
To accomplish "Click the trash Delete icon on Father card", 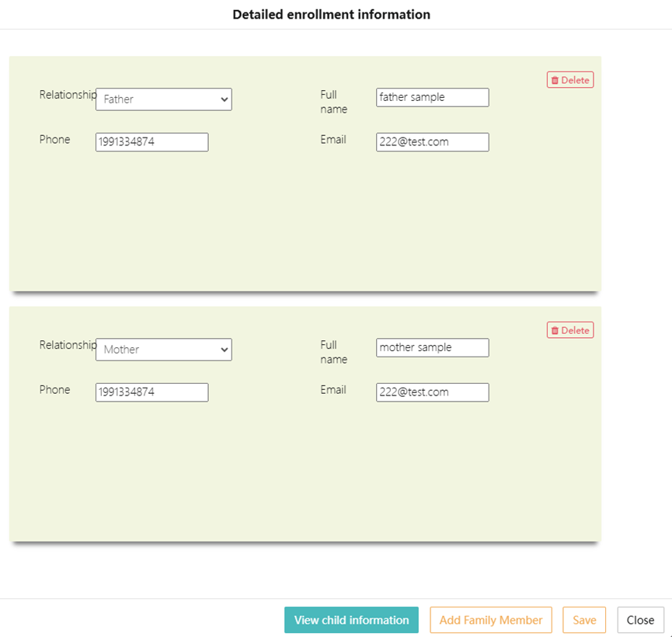I will point(555,80).
